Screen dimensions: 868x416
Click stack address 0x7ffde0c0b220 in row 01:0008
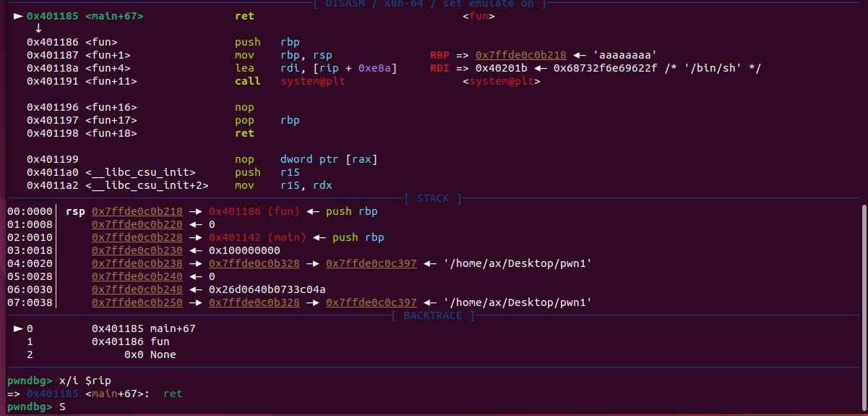tap(137, 224)
